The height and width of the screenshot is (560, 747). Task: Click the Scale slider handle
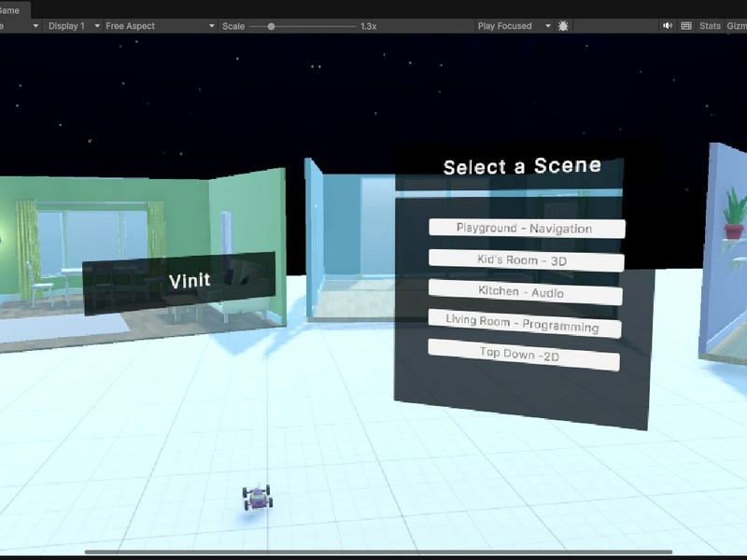[x=272, y=26]
